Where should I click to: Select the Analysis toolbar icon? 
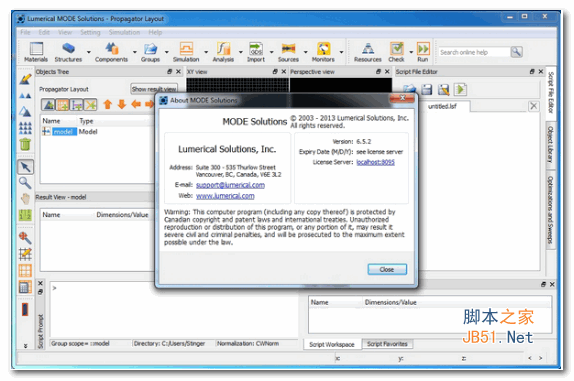tap(223, 52)
